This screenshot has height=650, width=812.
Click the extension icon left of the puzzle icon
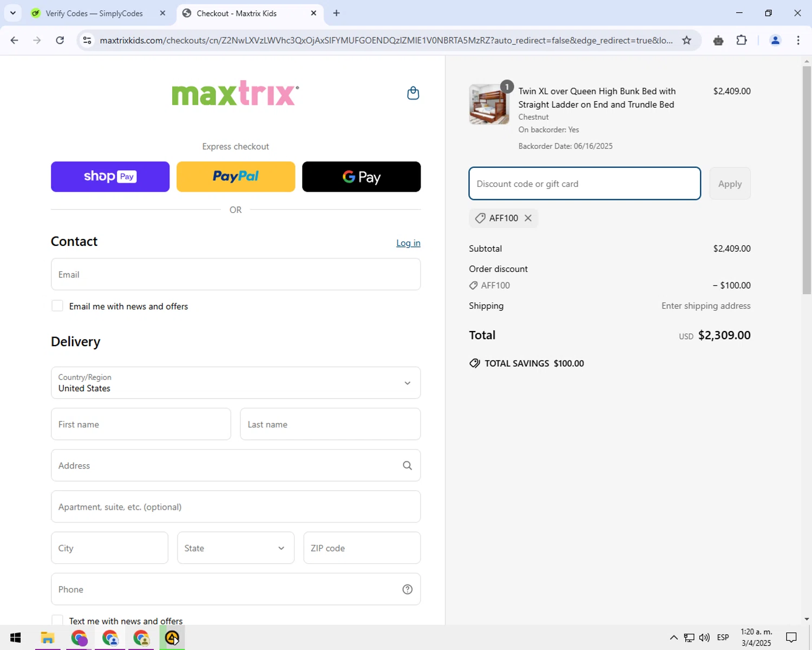pos(718,40)
